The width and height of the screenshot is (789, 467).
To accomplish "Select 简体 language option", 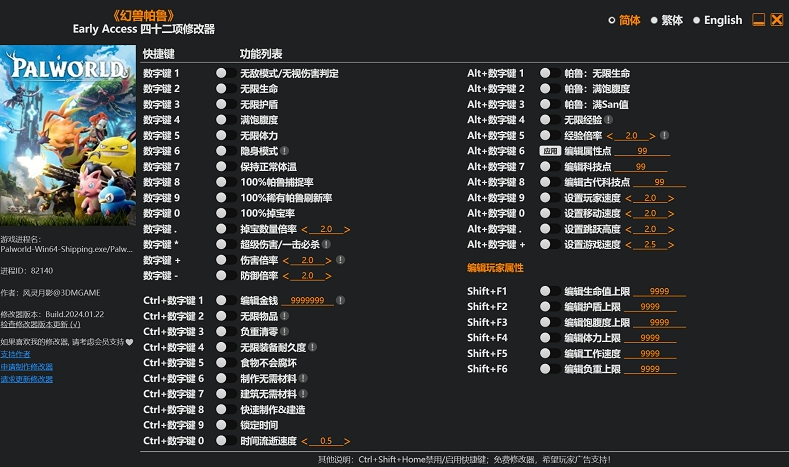I will tap(624, 20).
